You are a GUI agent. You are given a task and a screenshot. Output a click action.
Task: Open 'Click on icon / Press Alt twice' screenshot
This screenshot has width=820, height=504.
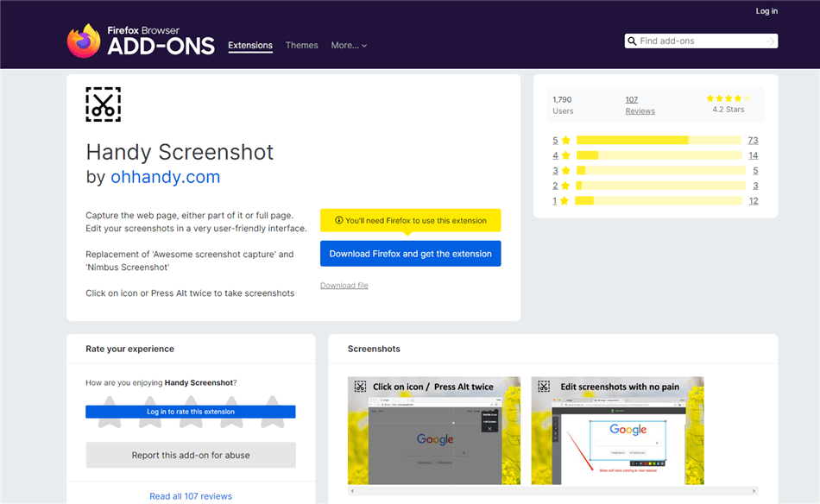click(434, 431)
